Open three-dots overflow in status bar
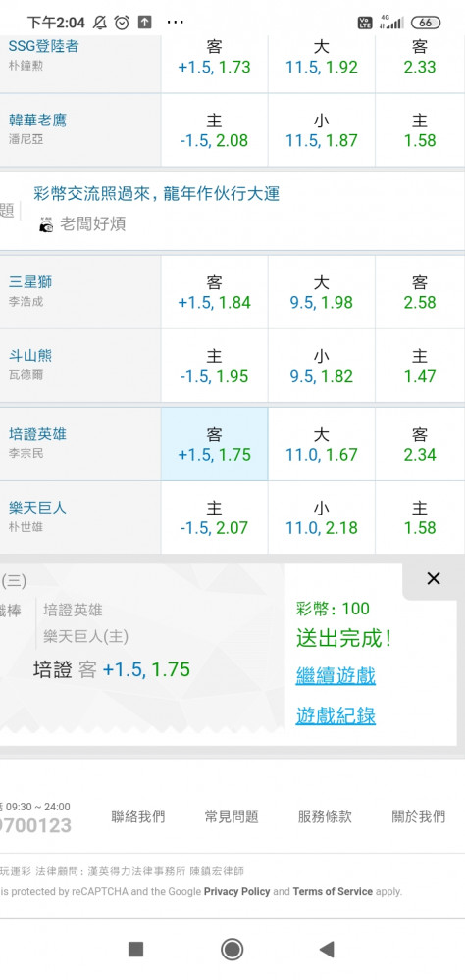 pyautogui.click(x=176, y=23)
